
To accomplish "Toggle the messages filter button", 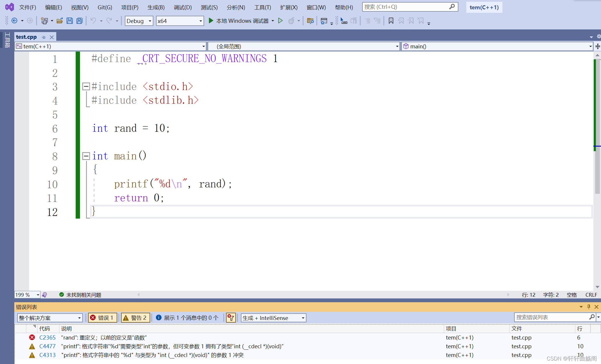I will (x=187, y=318).
